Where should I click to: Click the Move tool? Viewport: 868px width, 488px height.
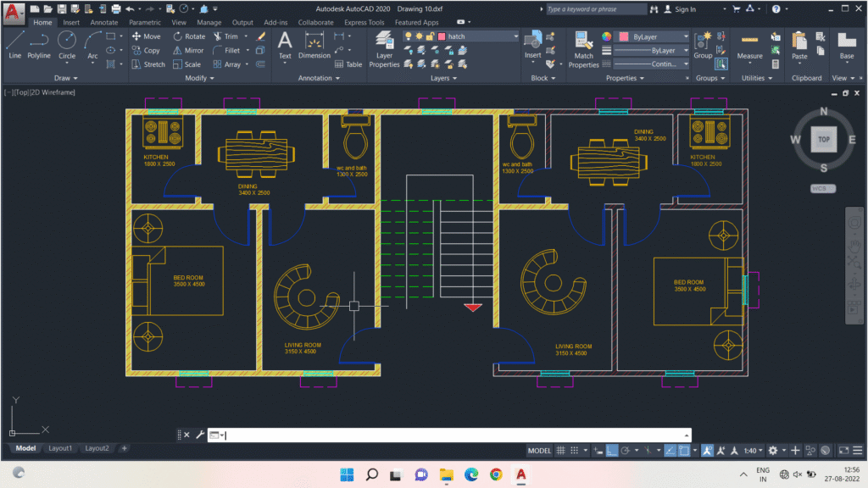coord(146,36)
